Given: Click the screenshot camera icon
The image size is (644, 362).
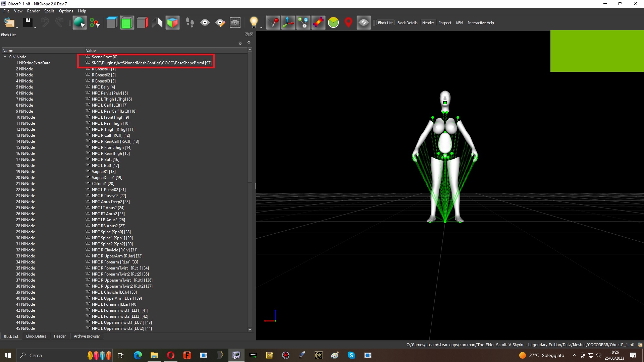Looking at the screenshot, I should tap(235, 23).
